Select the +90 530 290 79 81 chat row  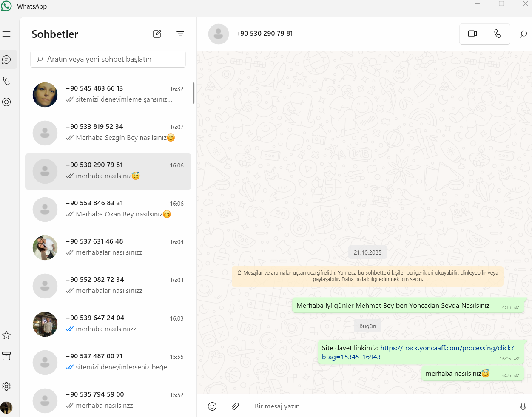108,171
